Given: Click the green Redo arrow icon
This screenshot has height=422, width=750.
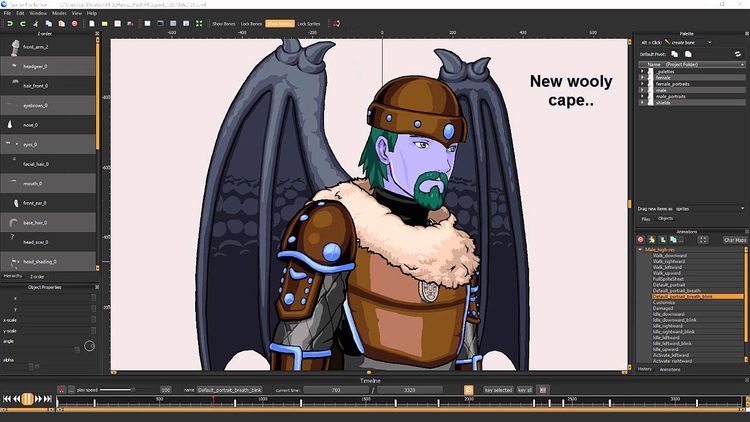Looking at the screenshot, I should pos(22,23).
